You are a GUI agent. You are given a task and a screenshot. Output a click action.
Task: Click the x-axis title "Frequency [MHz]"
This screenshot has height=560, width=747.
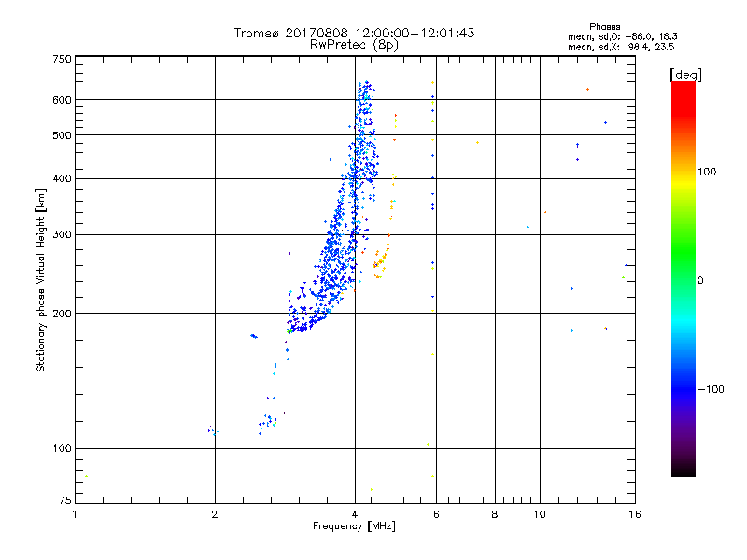(354, 526)
